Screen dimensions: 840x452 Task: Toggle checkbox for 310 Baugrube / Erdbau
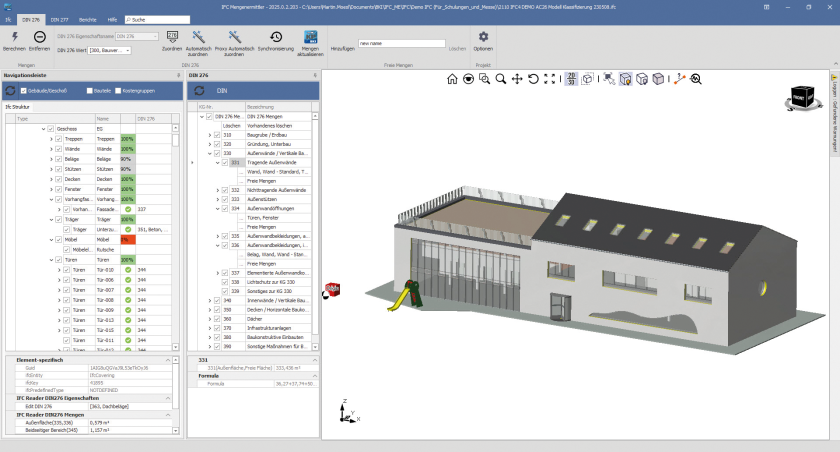click(x=217, y=135)
